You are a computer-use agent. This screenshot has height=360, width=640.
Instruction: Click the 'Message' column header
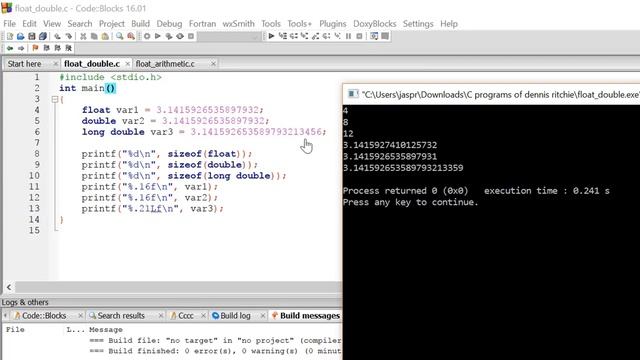pyautogui.click(x=106, y=329)
